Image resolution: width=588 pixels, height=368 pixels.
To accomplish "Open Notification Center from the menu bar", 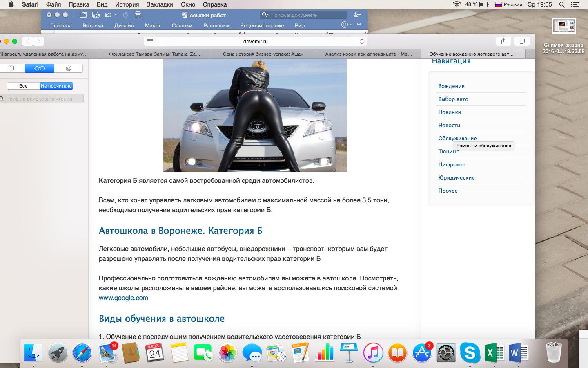I will (575, 4).
